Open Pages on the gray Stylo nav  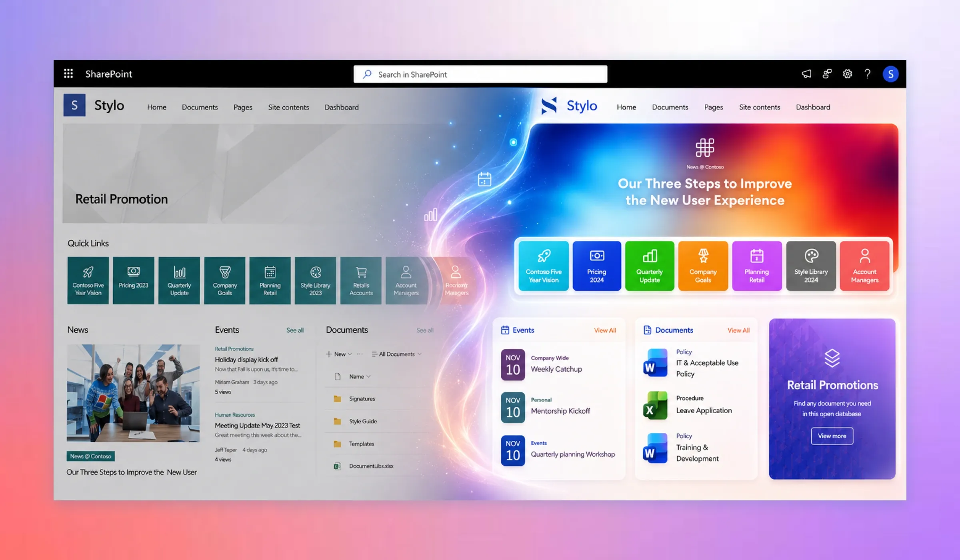click(243, 107)
